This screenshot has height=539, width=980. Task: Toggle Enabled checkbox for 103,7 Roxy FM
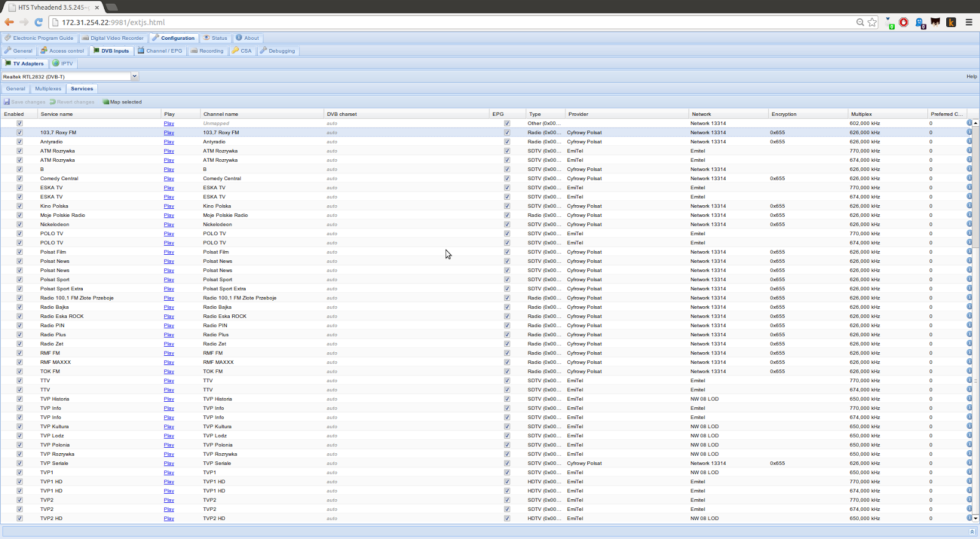[20, 132]
